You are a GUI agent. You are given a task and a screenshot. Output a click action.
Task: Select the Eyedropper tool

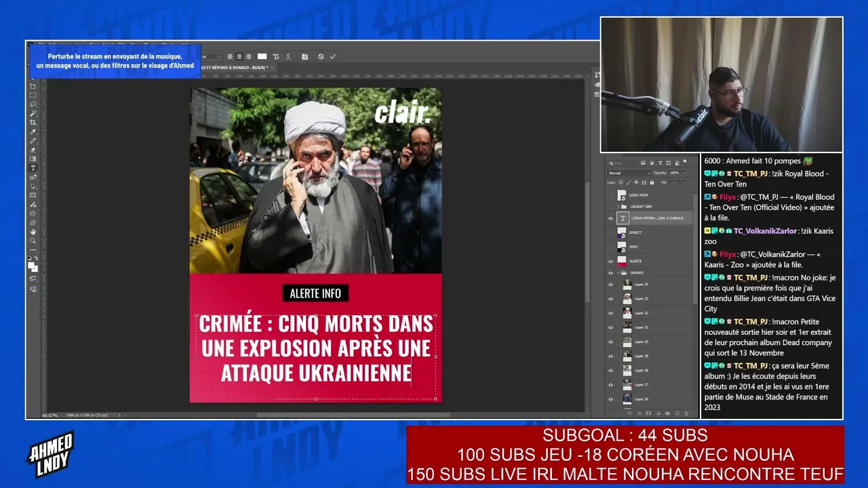click(33, 131)
